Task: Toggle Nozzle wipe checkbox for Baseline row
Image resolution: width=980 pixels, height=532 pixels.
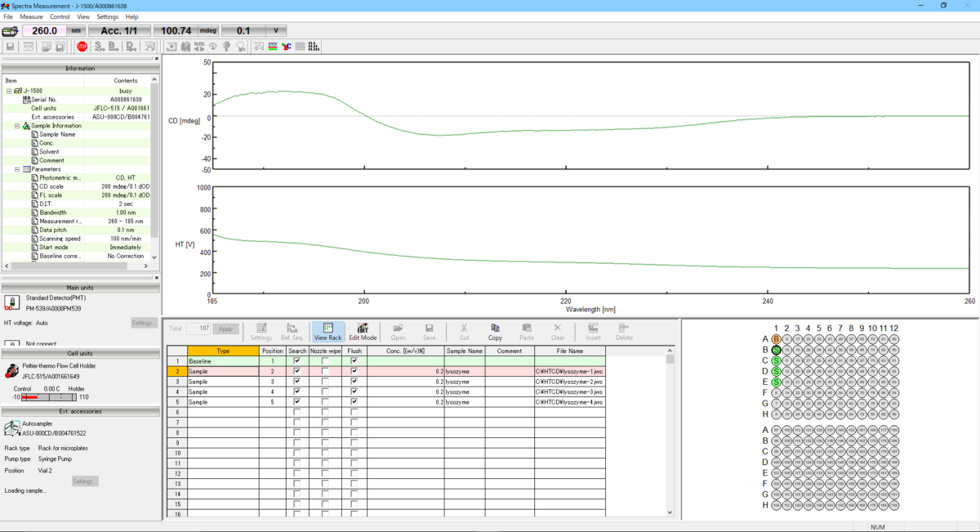Action: [x=325, y=360]
